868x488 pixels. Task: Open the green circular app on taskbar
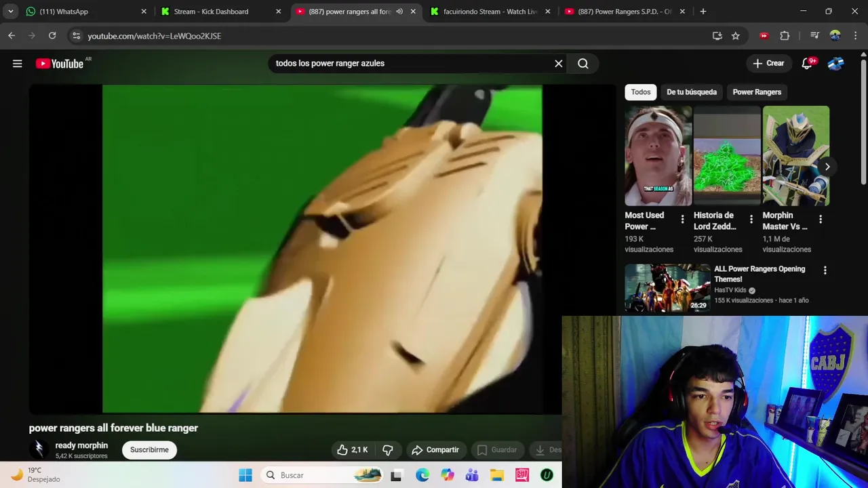click(x=547, y=475)
